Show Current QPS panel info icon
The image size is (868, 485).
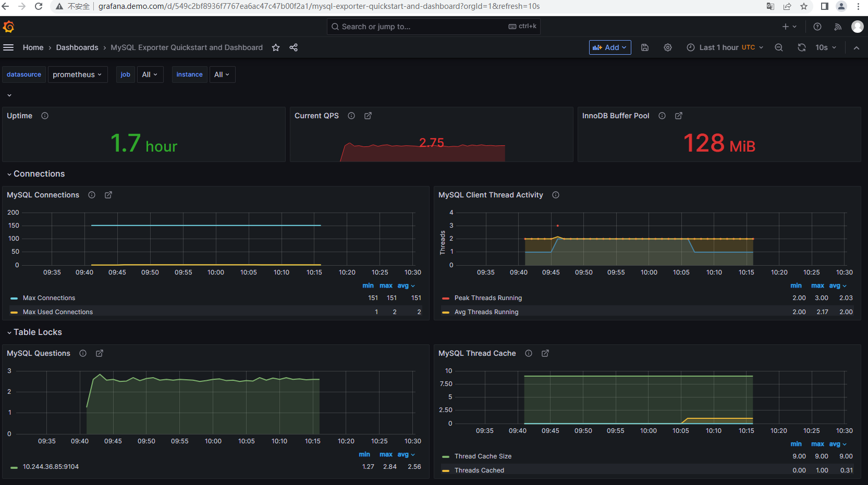pos(351,116)
